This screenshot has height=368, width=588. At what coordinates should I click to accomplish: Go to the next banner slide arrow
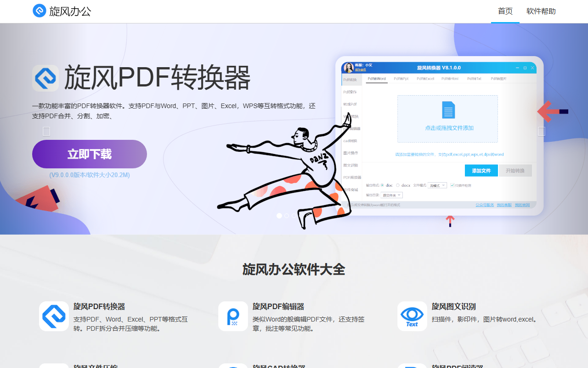tap(542, 132)
